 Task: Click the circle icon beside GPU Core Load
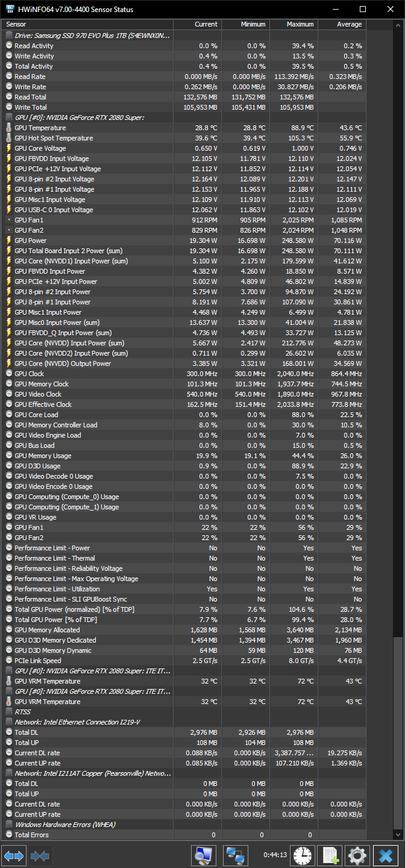coord(8,415)
